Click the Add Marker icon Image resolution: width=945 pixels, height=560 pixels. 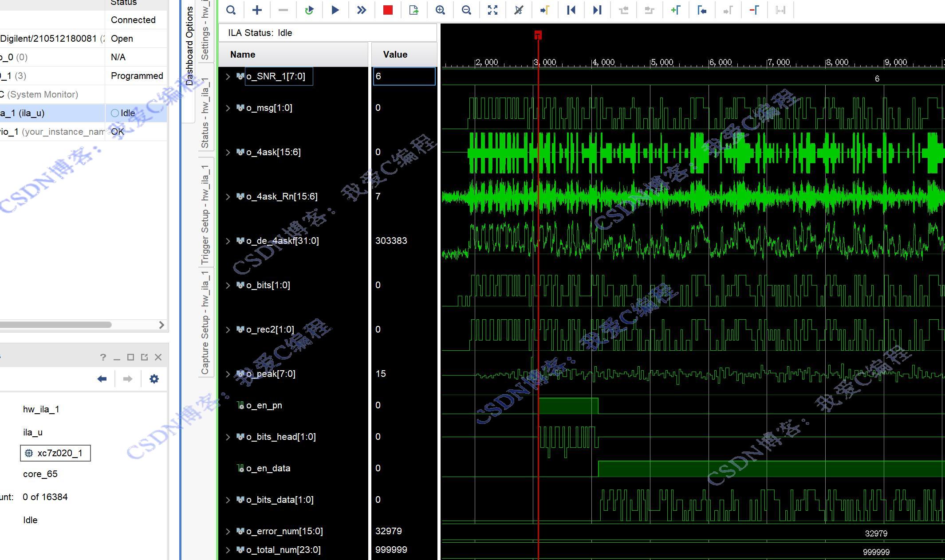(x=675, y=10)
